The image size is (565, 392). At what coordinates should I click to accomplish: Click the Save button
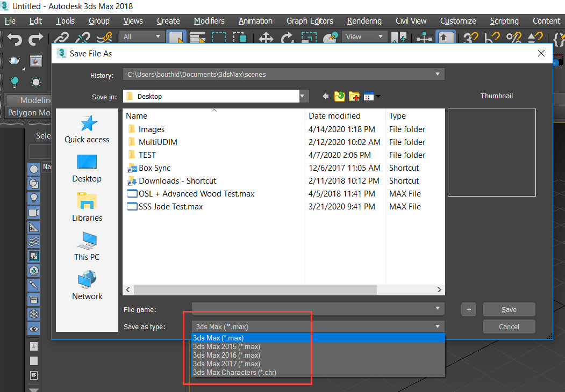[509, 309]
